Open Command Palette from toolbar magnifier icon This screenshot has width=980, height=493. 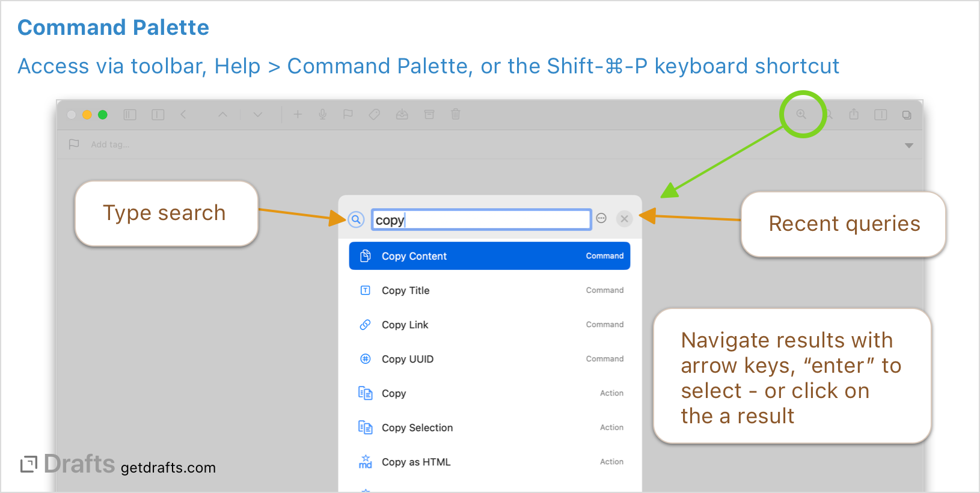tap(801, 114)
